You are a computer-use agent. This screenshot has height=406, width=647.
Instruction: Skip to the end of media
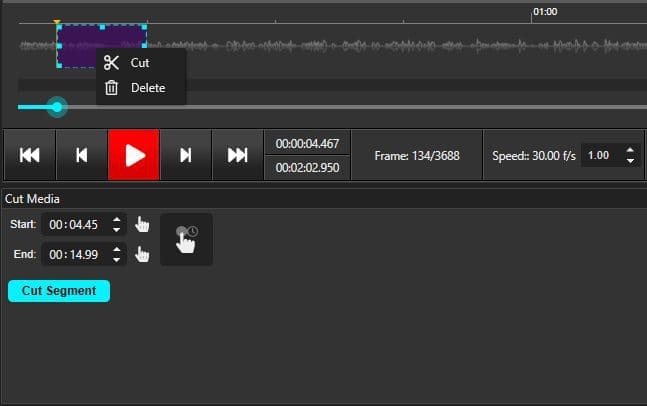coord(237,155)
